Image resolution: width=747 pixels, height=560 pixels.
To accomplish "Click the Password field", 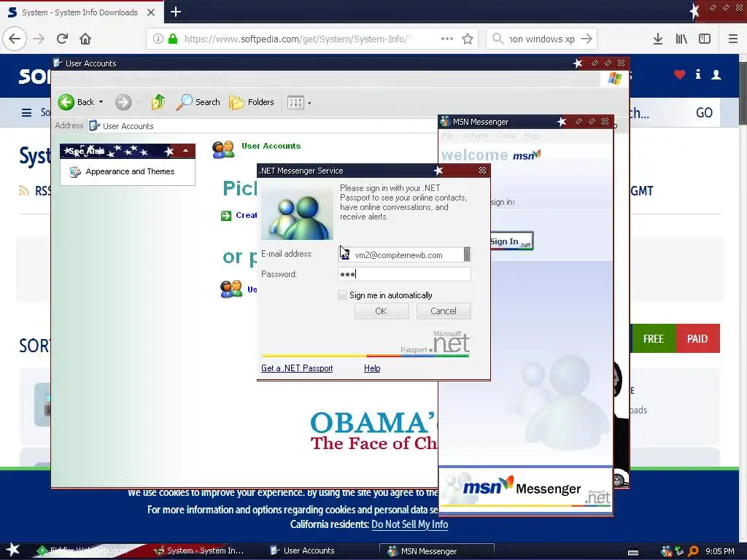I will point(404,274).
